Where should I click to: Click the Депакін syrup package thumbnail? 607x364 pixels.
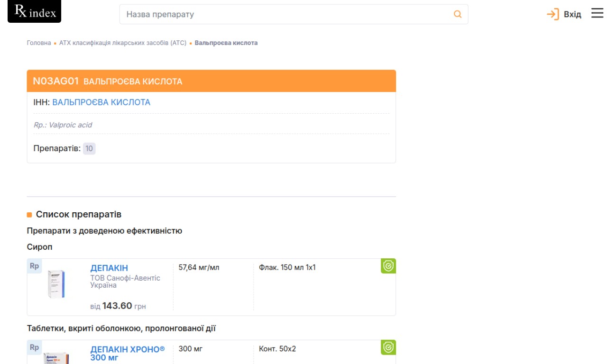[x=56, y=284]
